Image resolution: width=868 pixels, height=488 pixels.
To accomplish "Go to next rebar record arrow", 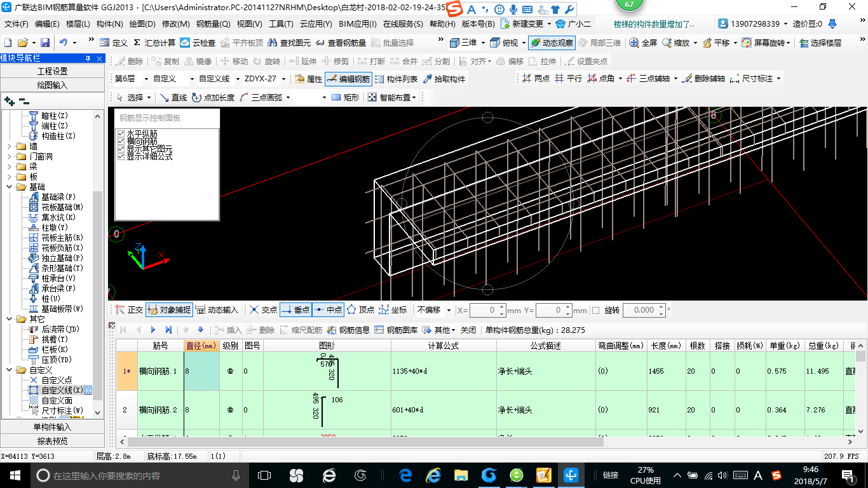I will point(153,330).
